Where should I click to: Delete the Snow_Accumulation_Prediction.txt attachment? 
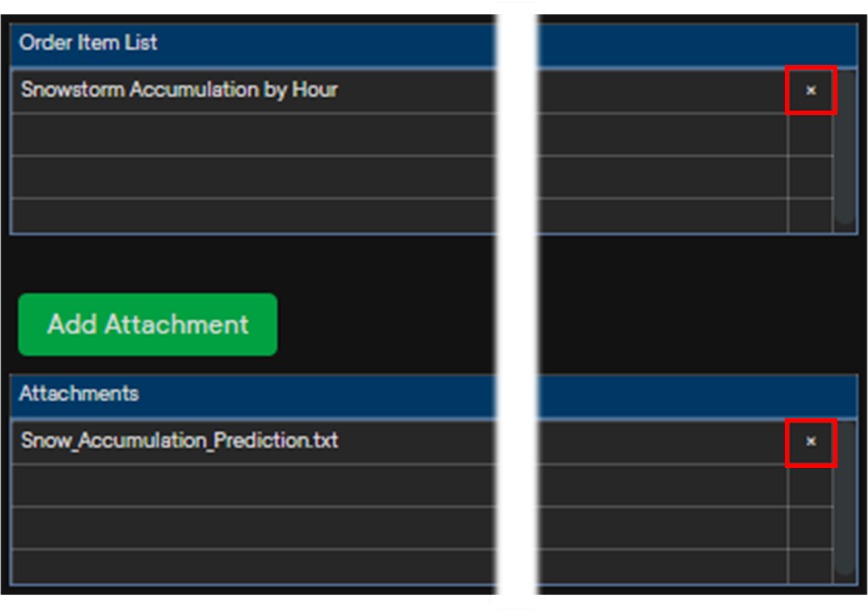810,442
